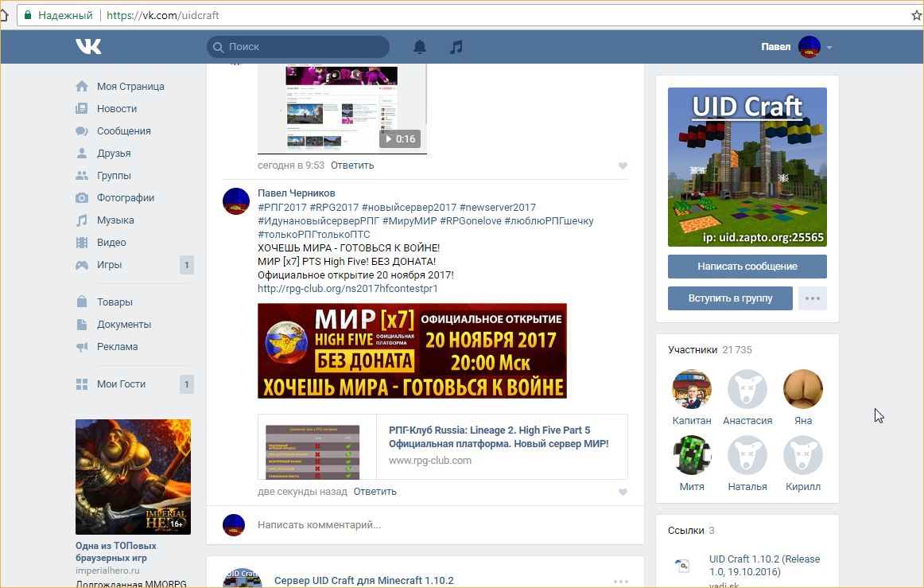
Task: Navigate to Группы
Action: 114,176
